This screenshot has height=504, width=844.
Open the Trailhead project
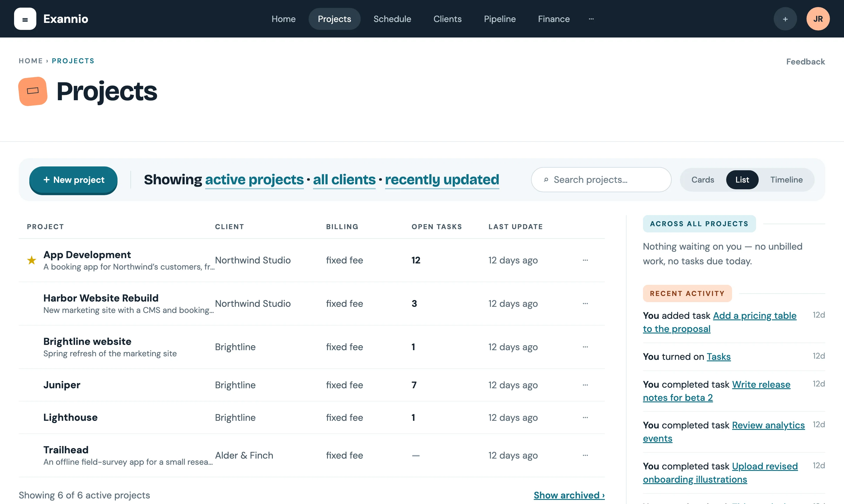(x=66, y=450)
